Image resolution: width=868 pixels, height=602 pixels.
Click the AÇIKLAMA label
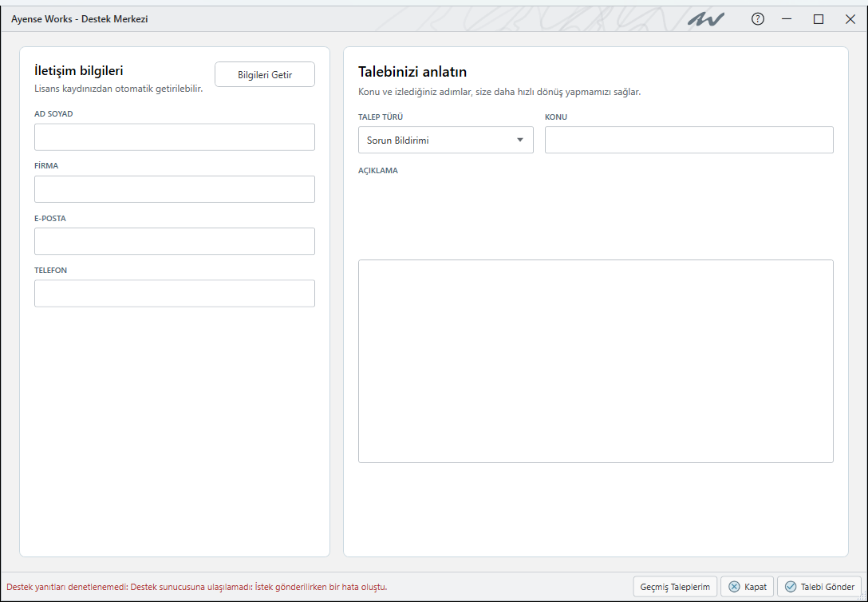[x=378, y=171]
